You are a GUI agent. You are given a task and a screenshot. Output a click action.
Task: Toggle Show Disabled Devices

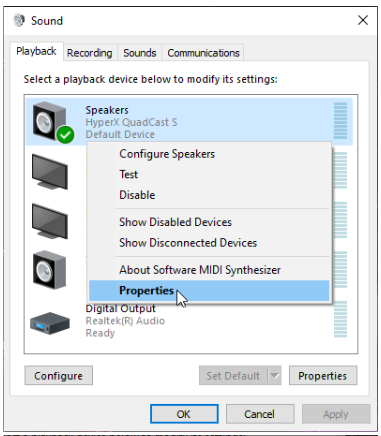[x=209, y=222]
